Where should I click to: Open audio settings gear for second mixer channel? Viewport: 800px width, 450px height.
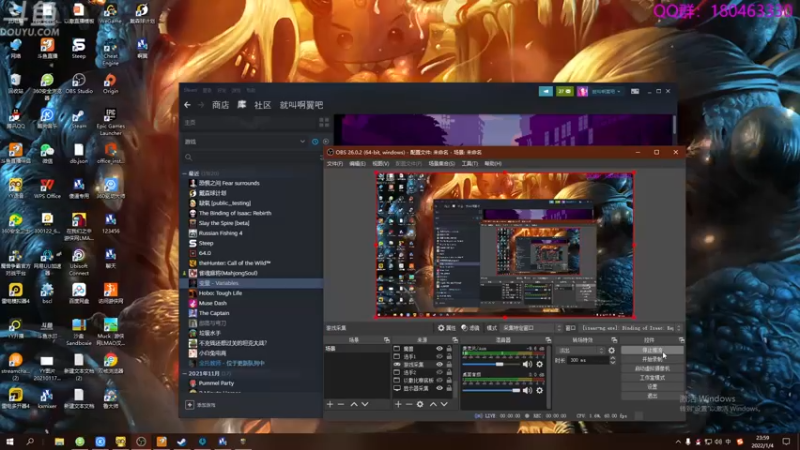pos(539,390)
